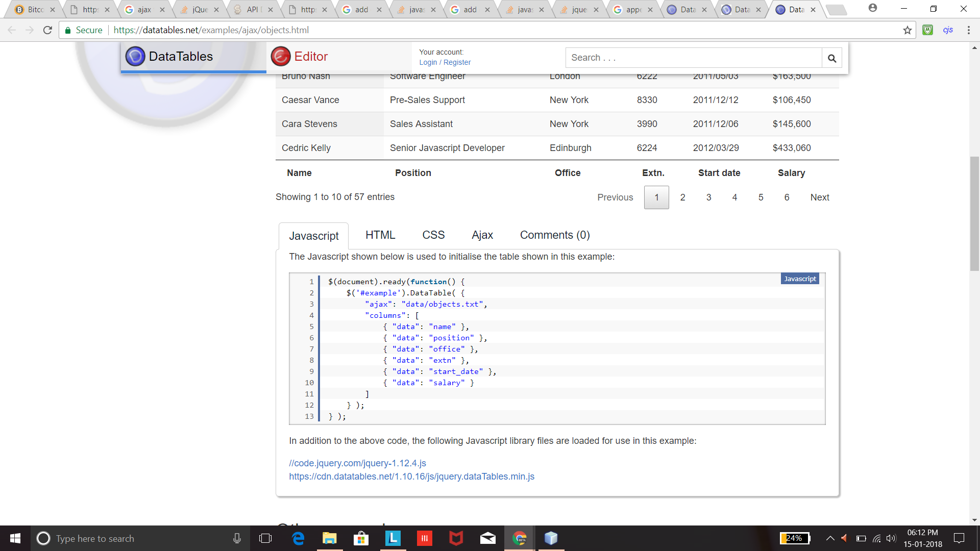Click the Secure padlock site info
Screen dimensions: 980x551
[x=84, y=30]
